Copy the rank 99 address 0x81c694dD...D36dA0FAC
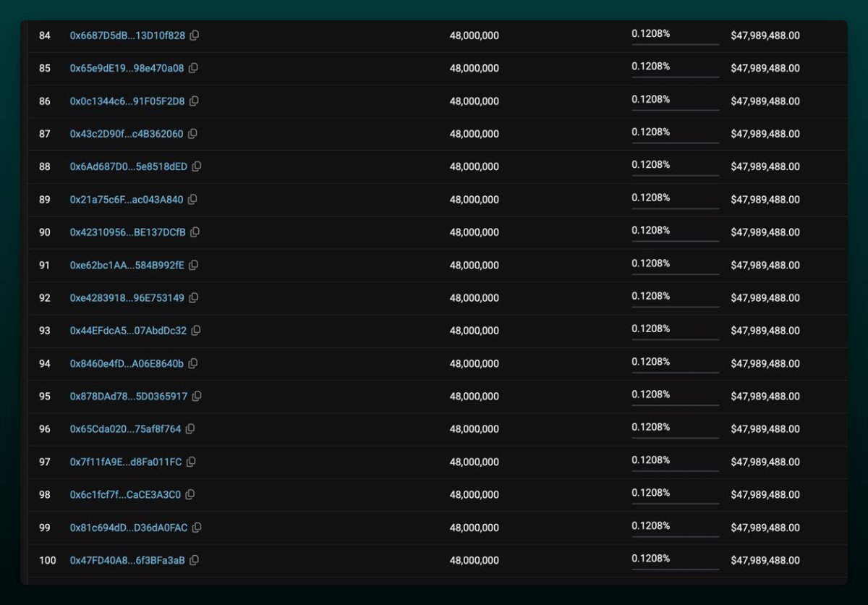Screen dimensions: 868x605 coord(197,528)
